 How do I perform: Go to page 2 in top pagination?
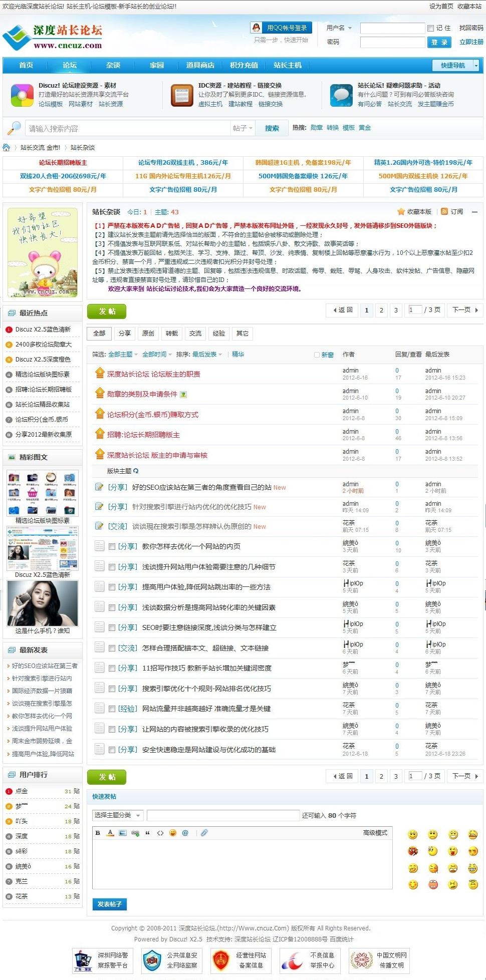pyautogui.click(x=381, y=310)
